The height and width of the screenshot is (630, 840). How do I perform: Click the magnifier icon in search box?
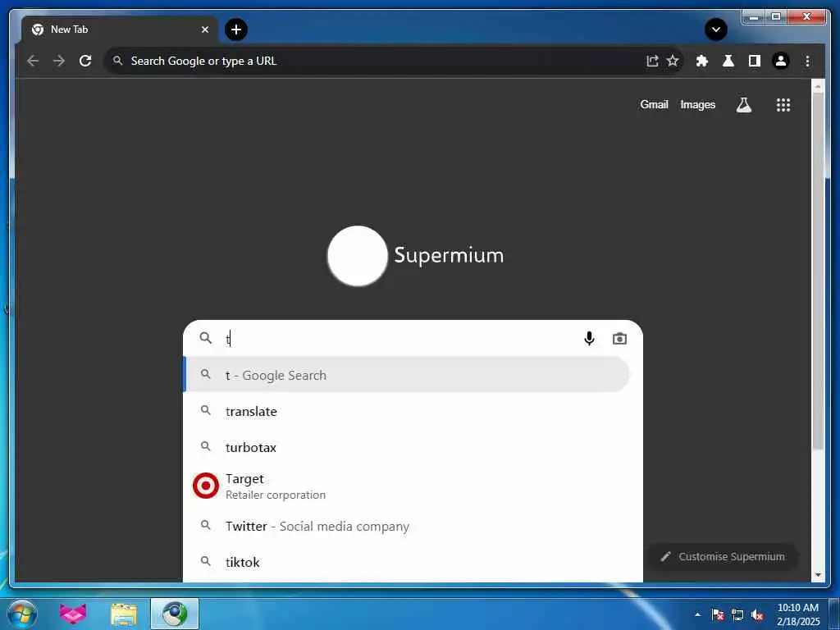pyautogui.click(x=206, y=338)
